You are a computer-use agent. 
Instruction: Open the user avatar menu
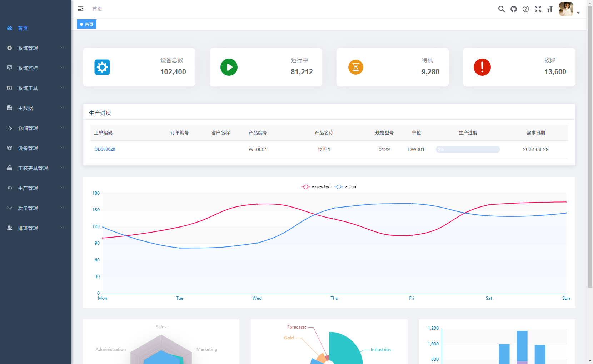tap(566, 9)
